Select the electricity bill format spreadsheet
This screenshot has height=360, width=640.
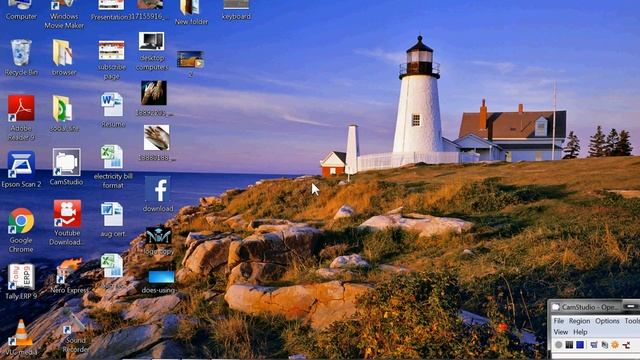(113, 167)
